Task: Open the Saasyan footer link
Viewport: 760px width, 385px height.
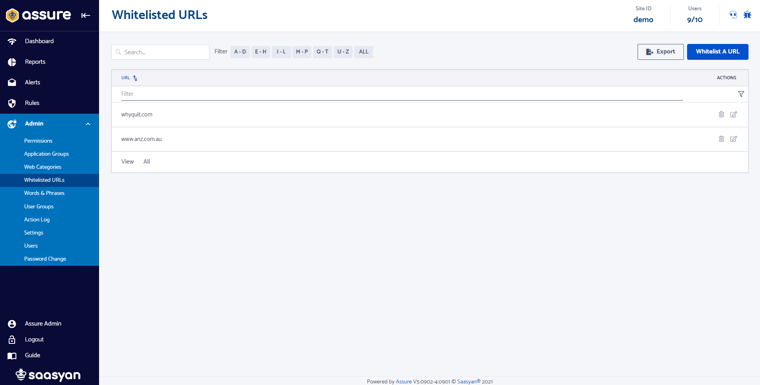Action: 469,382
